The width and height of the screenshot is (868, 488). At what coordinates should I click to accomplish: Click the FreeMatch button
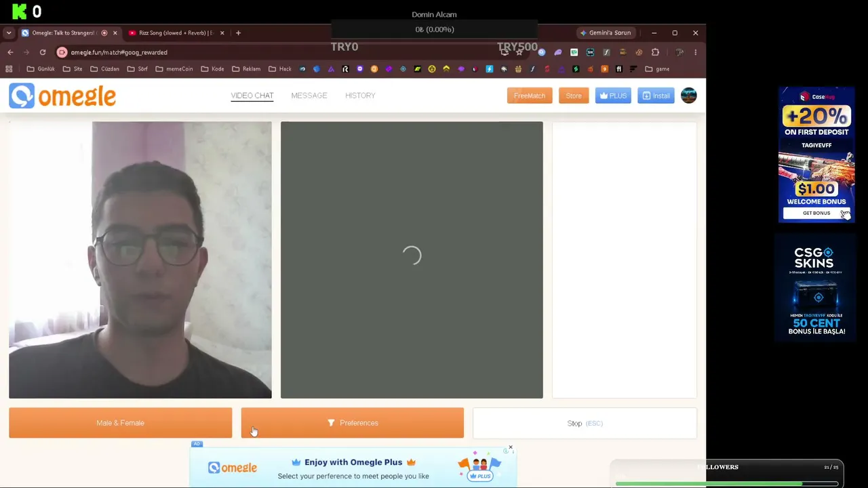pyautogui.click(x=530, y=96)
